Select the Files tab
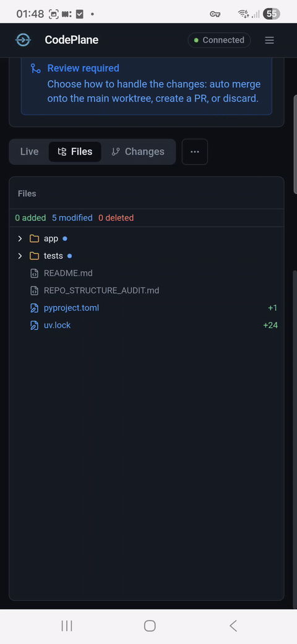 75,152
